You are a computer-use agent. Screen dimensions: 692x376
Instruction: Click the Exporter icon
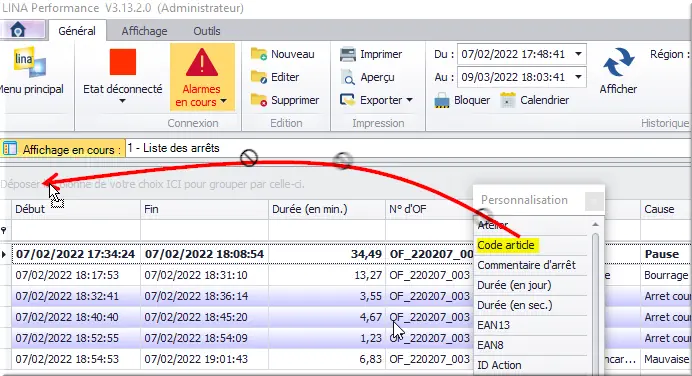point(348,100)
